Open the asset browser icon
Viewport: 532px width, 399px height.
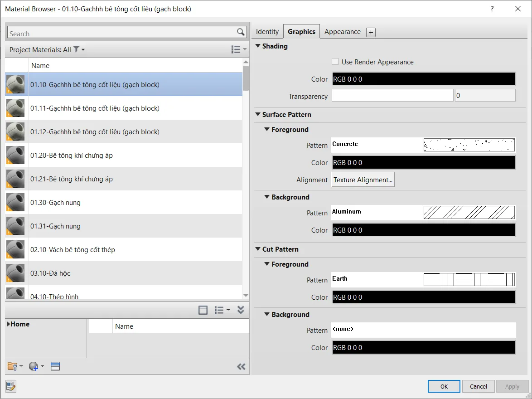pyautogui.click(x=55, y=366)
